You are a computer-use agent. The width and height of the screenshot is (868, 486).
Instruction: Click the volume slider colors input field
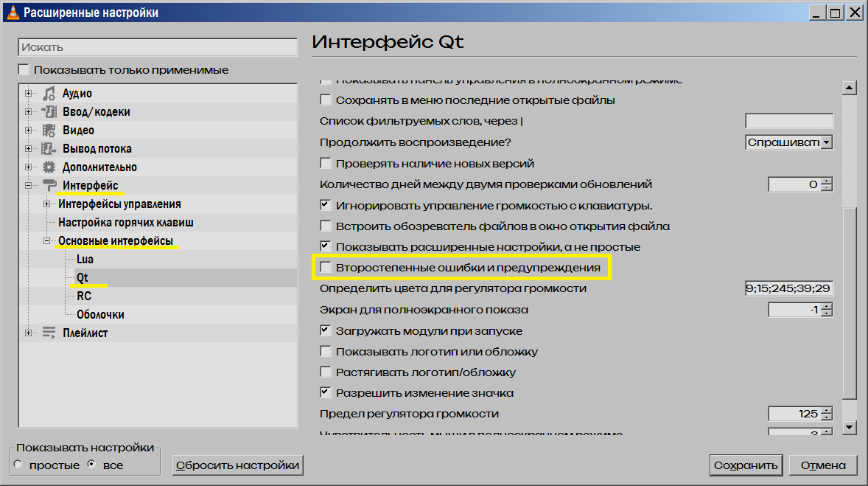tap(789, 288)
